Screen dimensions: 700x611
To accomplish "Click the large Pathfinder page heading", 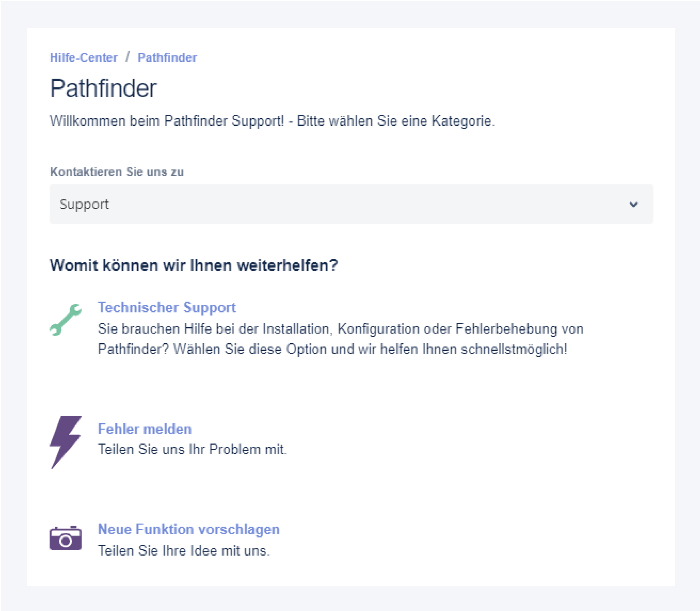I will pyautogui.click(x=103, y=88).
